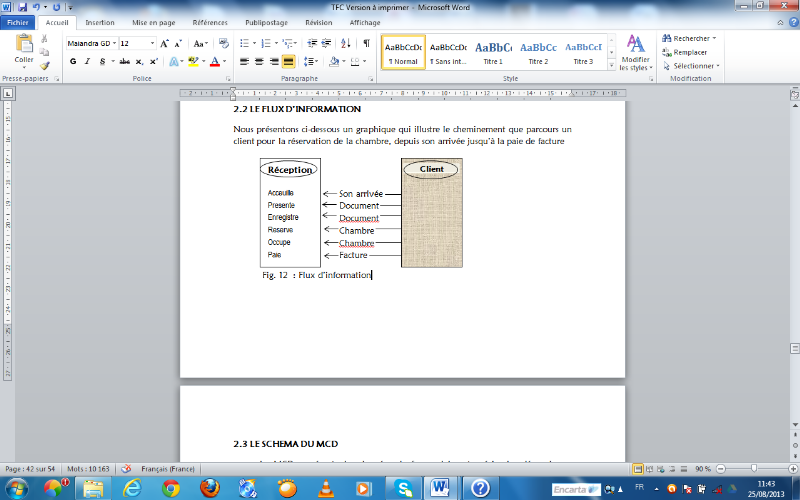Apply the Titre 1 style

pos(493,52)
